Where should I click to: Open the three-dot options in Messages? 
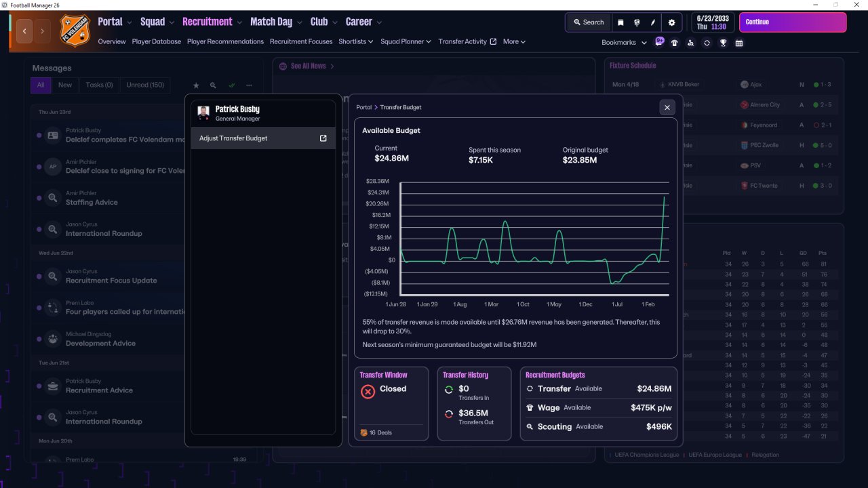(249, 85)
